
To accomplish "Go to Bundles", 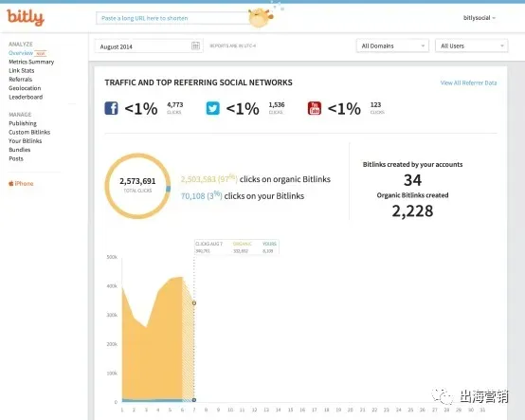I will pyautogui.click(x=19, y=150).
